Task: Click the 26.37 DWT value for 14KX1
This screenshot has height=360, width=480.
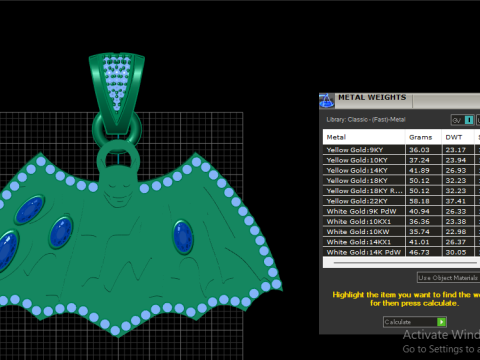Action: coord(456,242)
